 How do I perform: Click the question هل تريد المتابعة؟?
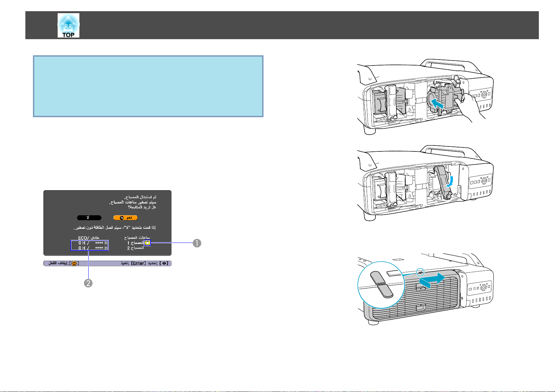[142, 207]
